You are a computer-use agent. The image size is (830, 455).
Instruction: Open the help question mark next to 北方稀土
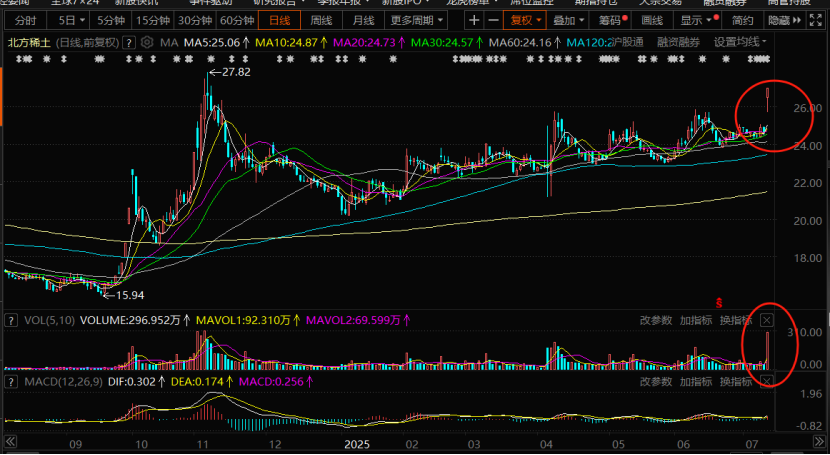click(129, 42)
